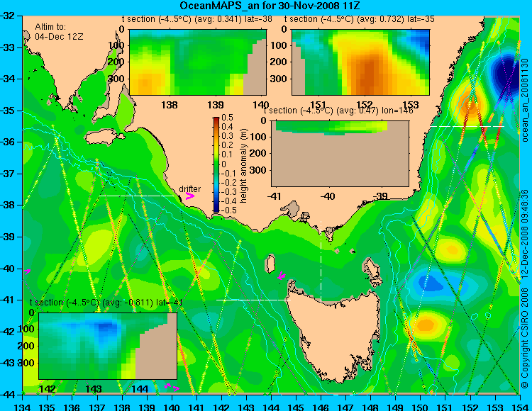Click King Island in western Bass Strait

coord(270,264)
